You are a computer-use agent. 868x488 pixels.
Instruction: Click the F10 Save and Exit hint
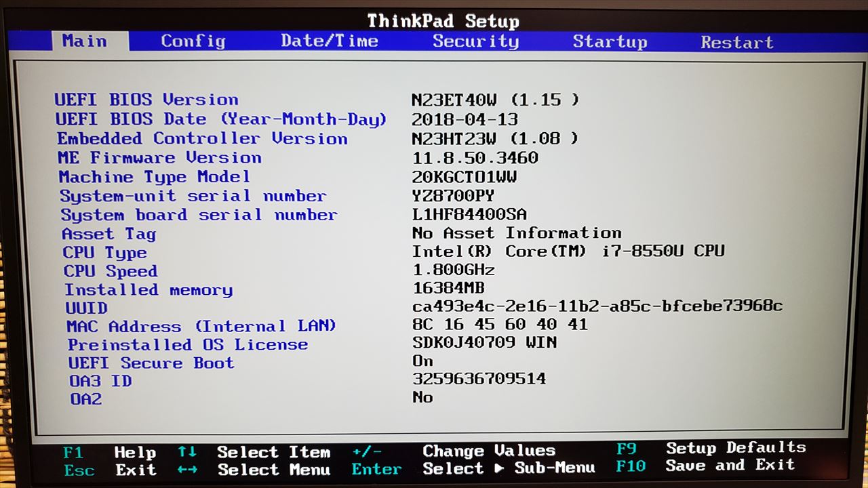tap(706, 466)
